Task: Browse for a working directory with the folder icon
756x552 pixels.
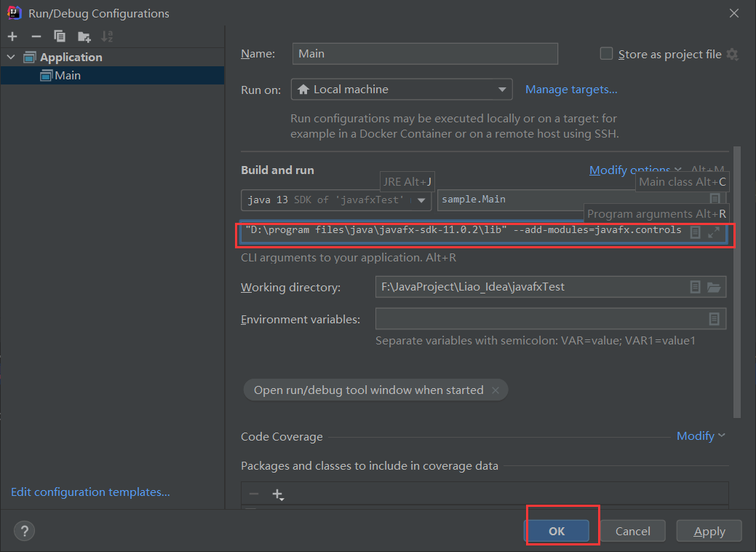Action: (x=714, y=287)
